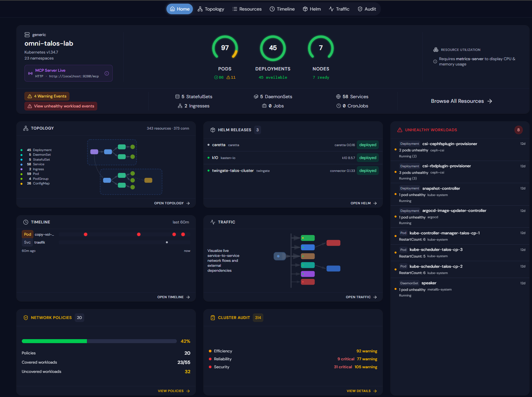This screenshot has height=397, width=532.
Task: Click the Traffic panel pulse icon
Action: [213, 222]
